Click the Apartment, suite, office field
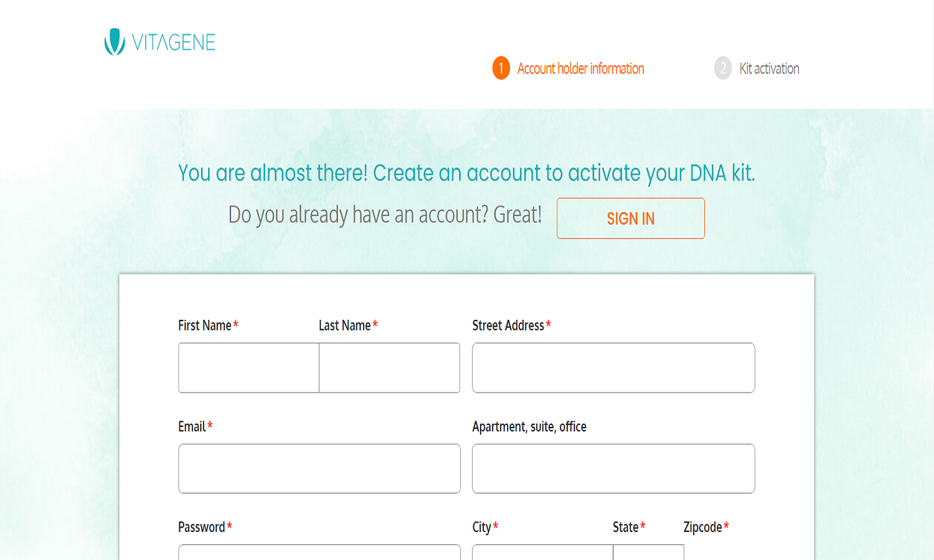Image resolution: width=934 pixels, height=560 pixels. 613,468
